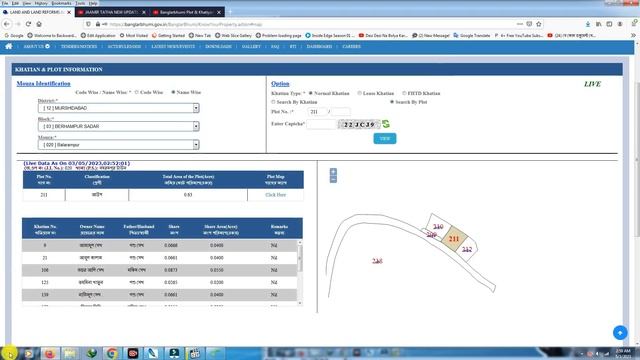Click plot 210 on the map
640x360 pixels.
[438, 227]
